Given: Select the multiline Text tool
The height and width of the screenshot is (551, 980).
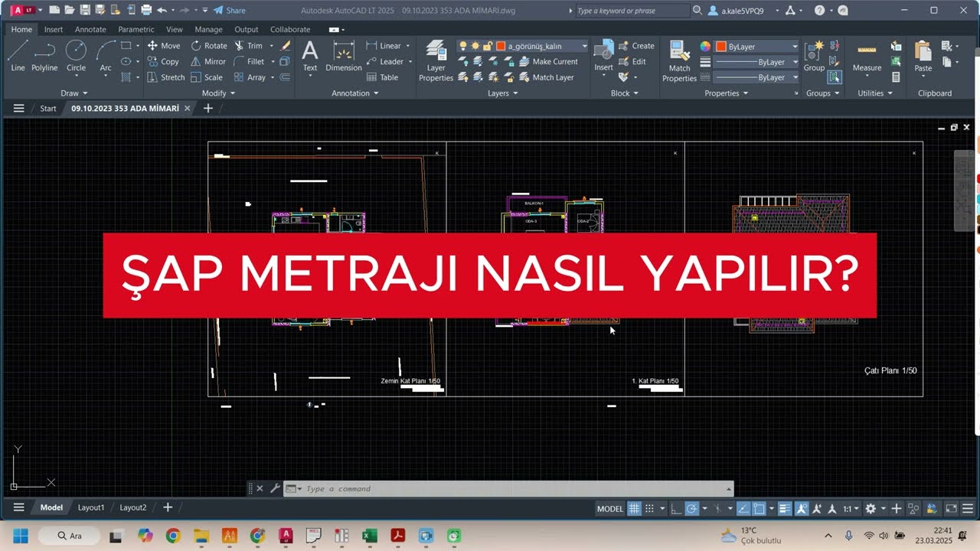Looking at the screenshot, I should point(310,56).
